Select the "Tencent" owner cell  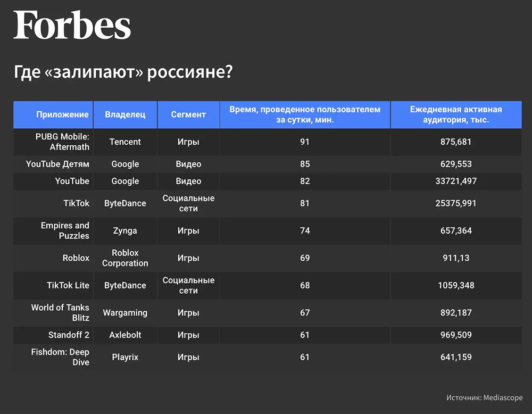125,142
